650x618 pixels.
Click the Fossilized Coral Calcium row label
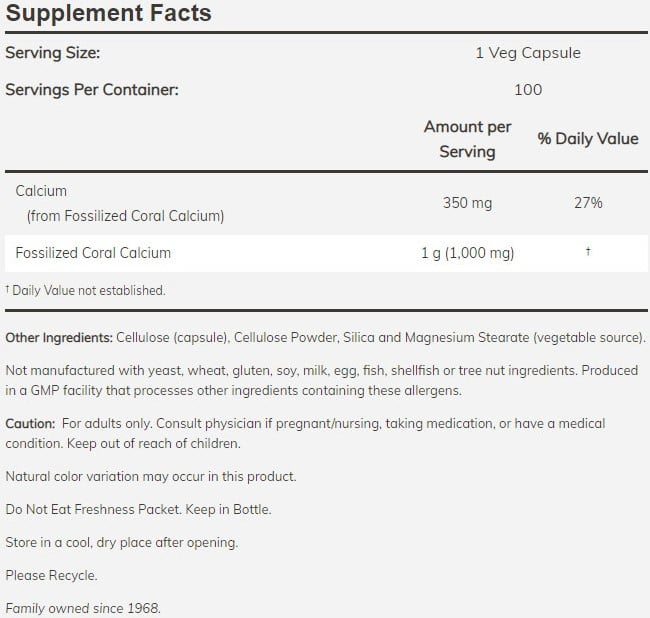[x=93, y=253]
